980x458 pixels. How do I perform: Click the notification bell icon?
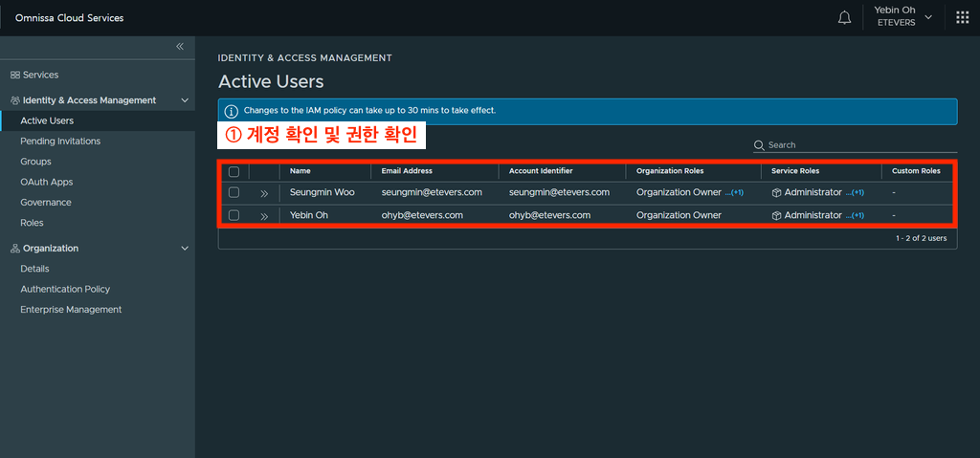click(x=844, y=18)
